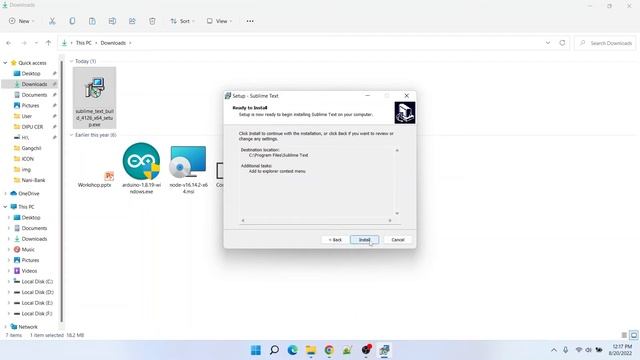
Task: Open Videos under This PC
Action: click(29, 271)
